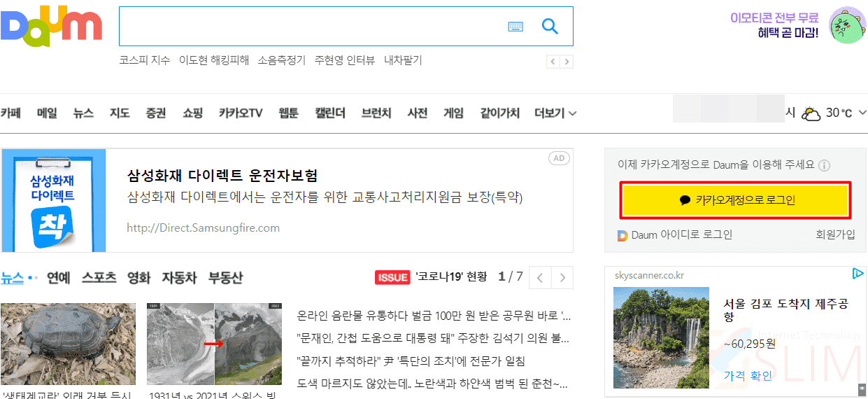Click trending keyword 내차팔기

(403, 60)
